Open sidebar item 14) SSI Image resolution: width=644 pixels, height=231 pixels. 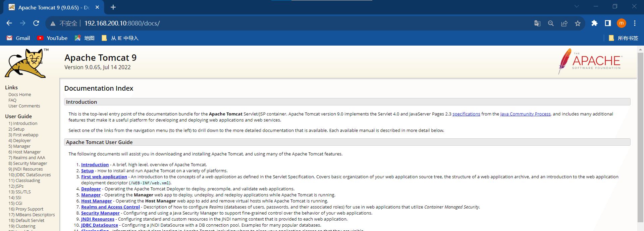[x=15, y=198]
